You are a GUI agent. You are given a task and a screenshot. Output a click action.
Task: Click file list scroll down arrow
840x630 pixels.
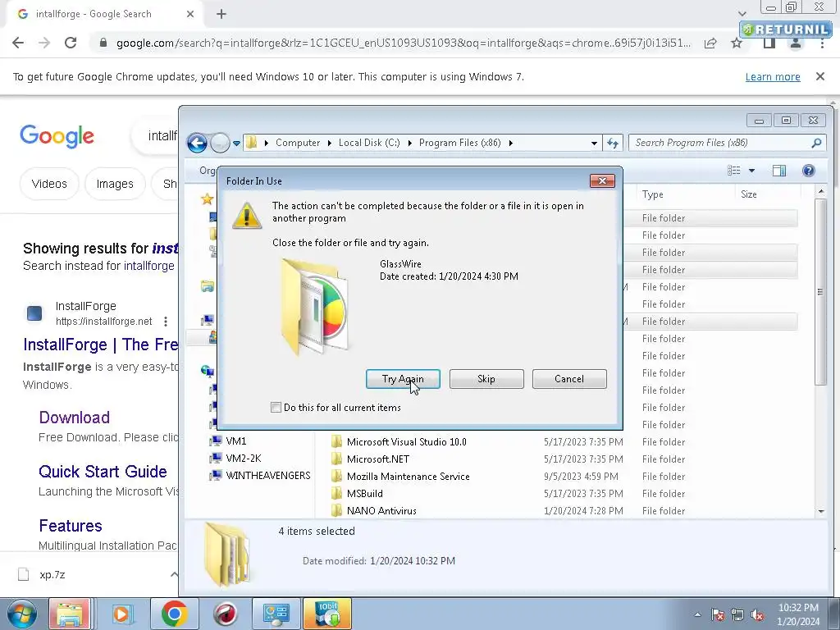coord(821,512)
